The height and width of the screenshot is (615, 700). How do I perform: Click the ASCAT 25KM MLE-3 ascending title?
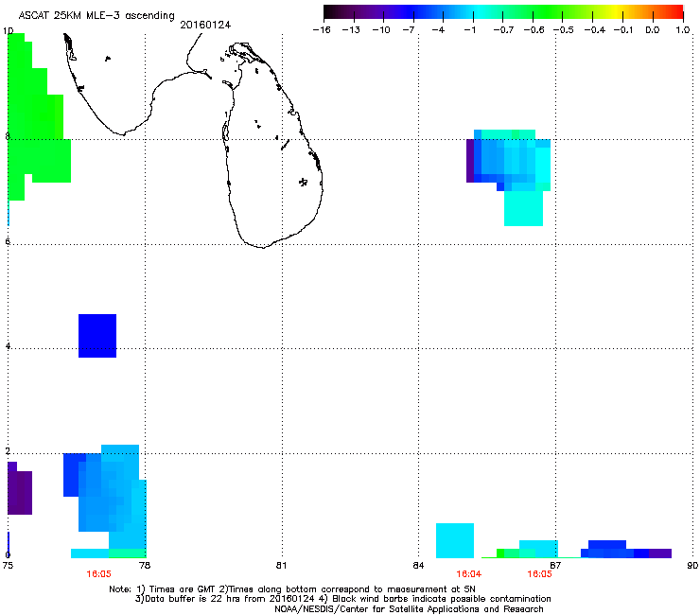click(x=96, y=15)
